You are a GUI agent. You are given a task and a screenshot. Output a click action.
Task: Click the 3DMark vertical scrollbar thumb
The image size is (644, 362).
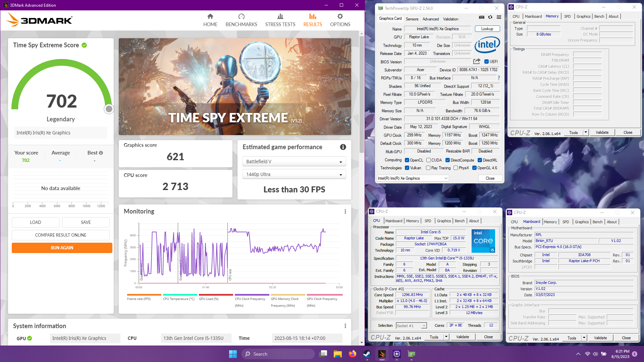pos(362,94)
